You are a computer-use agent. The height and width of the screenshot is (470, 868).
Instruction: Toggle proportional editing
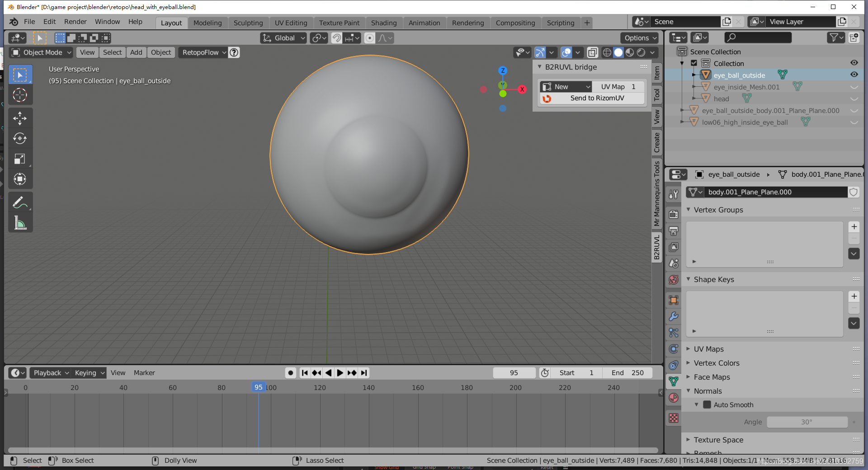(x=370, y=38)
